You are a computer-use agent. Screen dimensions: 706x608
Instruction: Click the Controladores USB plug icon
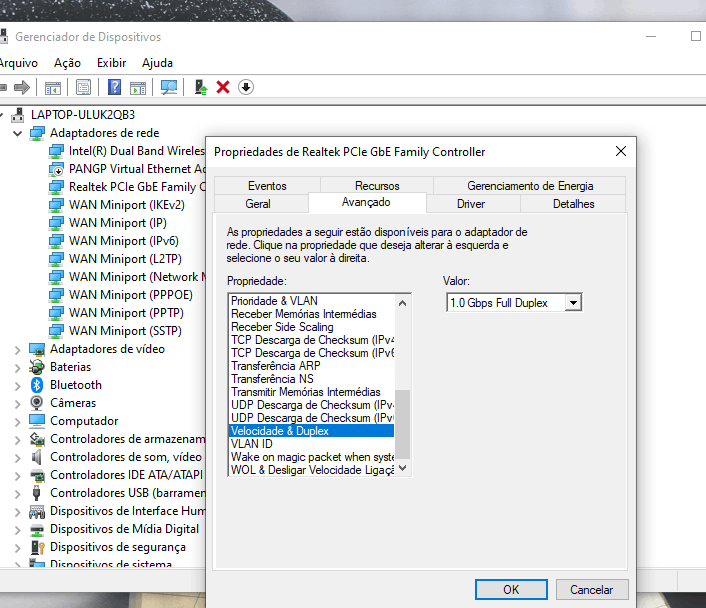36,493
